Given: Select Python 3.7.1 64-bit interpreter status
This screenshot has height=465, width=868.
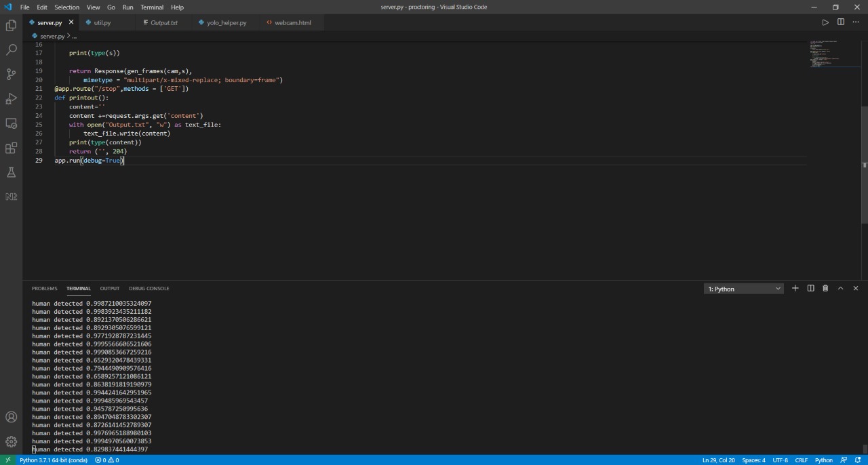Looking at the screenshot, I should pos(54,460).
